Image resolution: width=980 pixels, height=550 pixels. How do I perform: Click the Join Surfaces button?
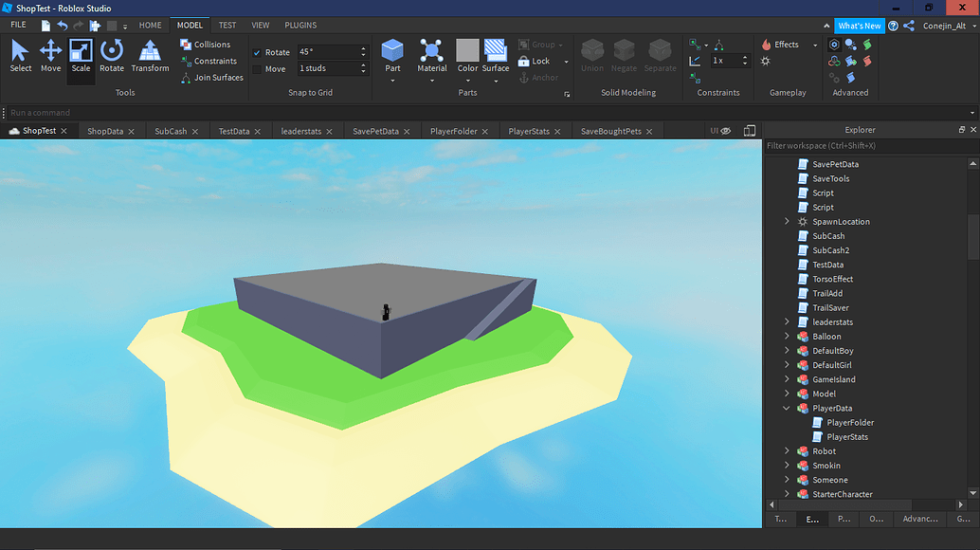212,78
